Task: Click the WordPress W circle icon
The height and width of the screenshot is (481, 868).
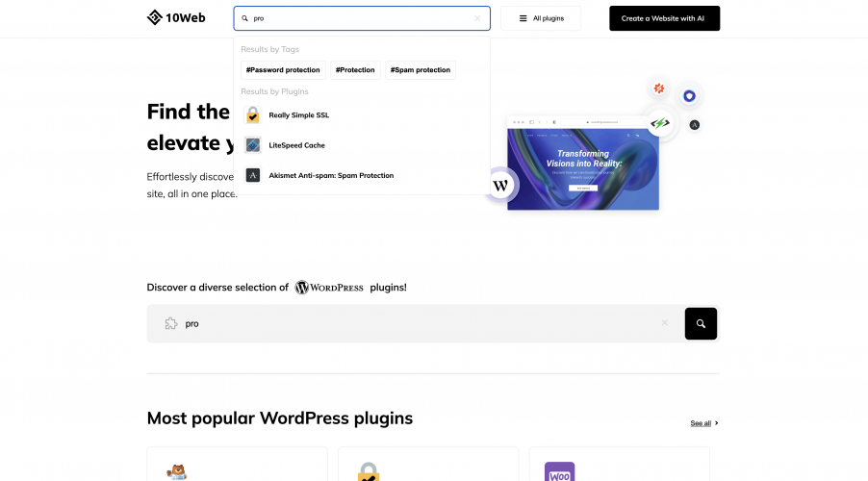Action: (501, 186)
